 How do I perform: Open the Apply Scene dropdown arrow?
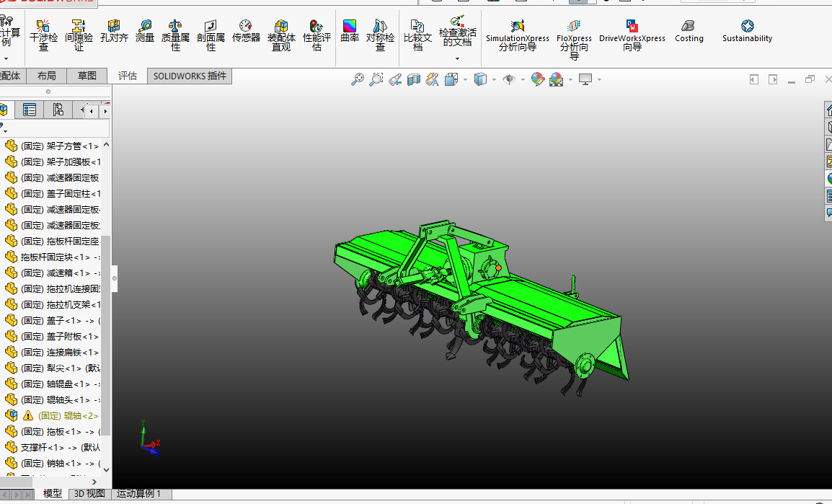click(x=570, y=79)
